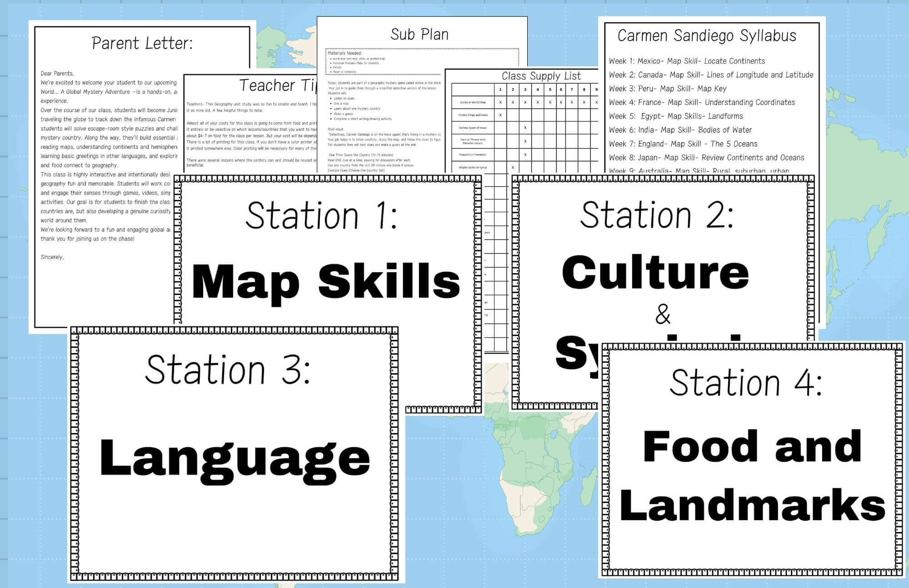Viewport: 909px width, 588px height.
Task: Click 'Dear Parents,' greeting in the letter
Action: tap(57, 73)
